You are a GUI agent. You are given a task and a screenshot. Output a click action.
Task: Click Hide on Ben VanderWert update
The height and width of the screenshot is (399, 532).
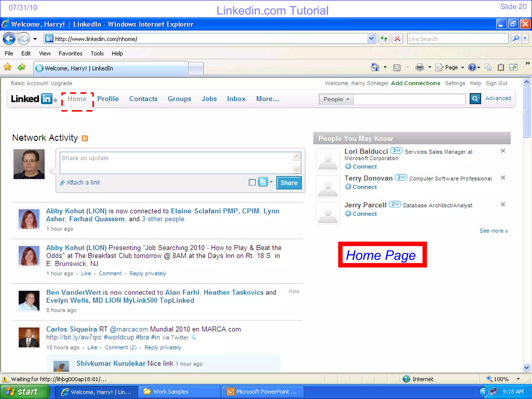pyautogui.click(x=294, y=291)
